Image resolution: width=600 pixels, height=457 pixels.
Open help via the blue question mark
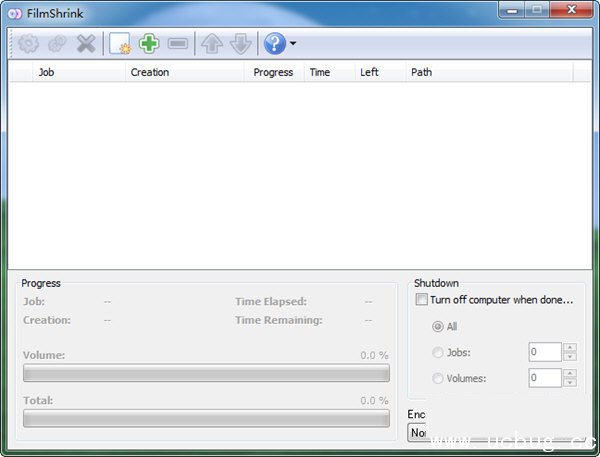[274, 44]
